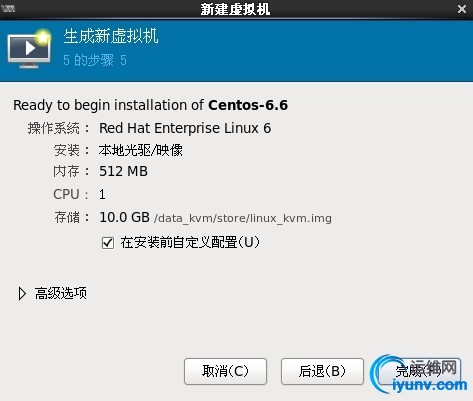This screenshot has height=401, width=473.
Task: Click the 生成新虚拟机 header title
Action: (x=111, y=36)
